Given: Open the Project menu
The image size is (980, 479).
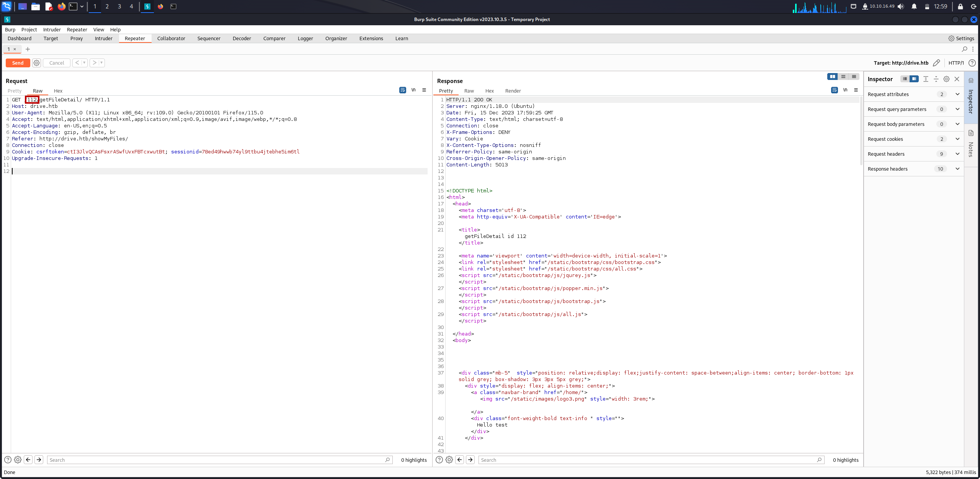Looking at the screenshot, I should click(x=29, y=29).
